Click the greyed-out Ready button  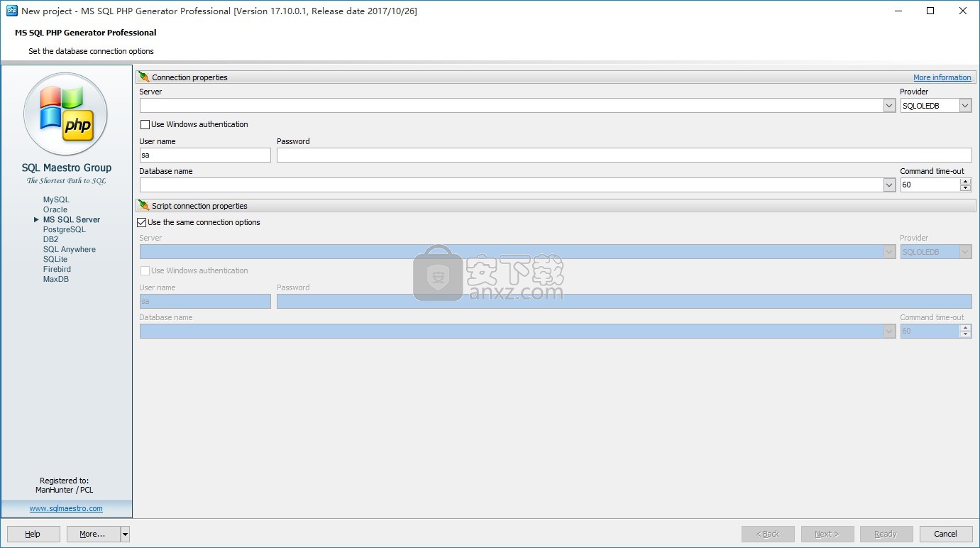pyautogui.click(x=886, y=534)
